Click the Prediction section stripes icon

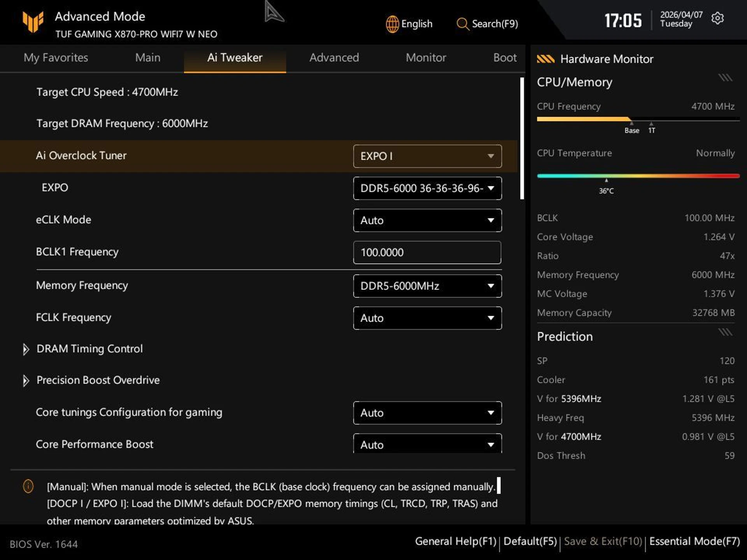[725, 332]
